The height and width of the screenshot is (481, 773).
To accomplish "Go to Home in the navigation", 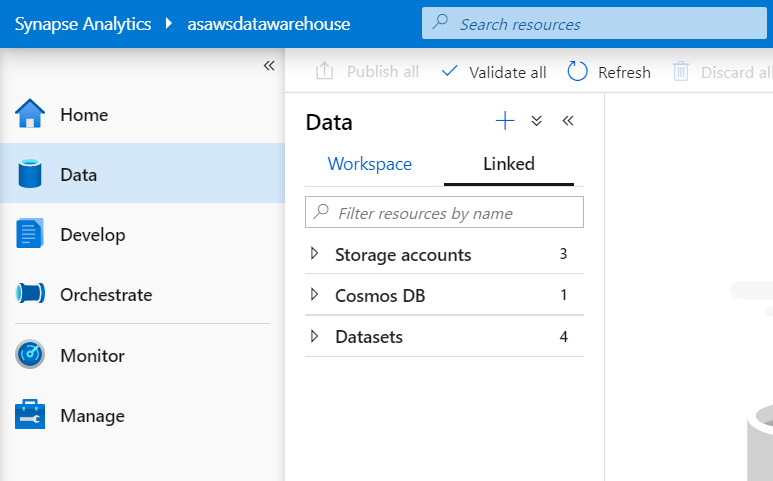I will pyautogui.click(x=84, y=114).
